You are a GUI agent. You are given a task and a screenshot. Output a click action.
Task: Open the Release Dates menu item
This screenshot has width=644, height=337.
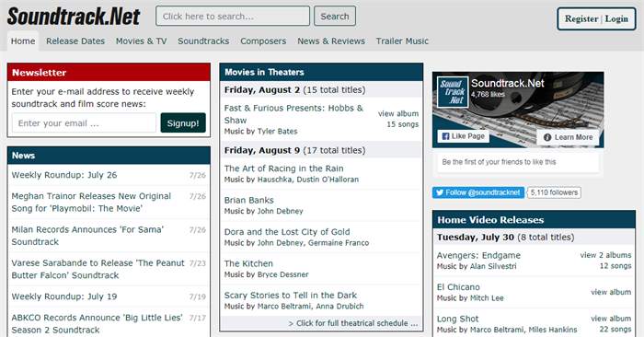(75, 41)
